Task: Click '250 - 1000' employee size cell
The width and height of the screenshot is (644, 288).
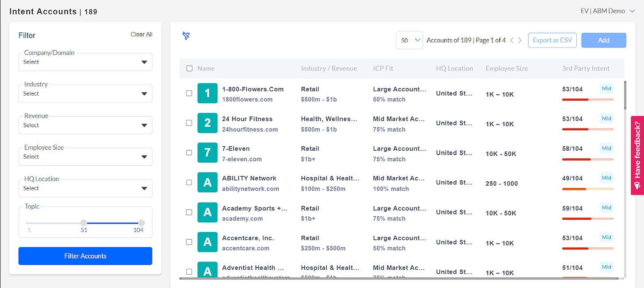Action: [502, 183]
